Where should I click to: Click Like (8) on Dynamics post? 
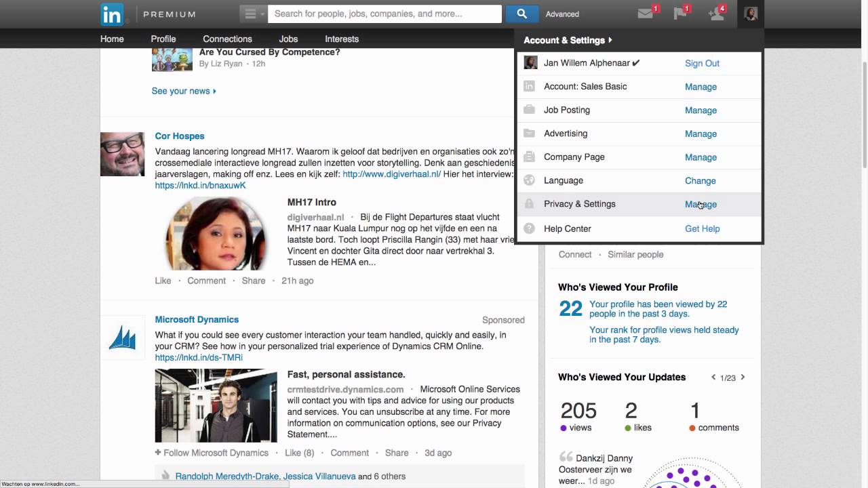click(x=299, y=453)
